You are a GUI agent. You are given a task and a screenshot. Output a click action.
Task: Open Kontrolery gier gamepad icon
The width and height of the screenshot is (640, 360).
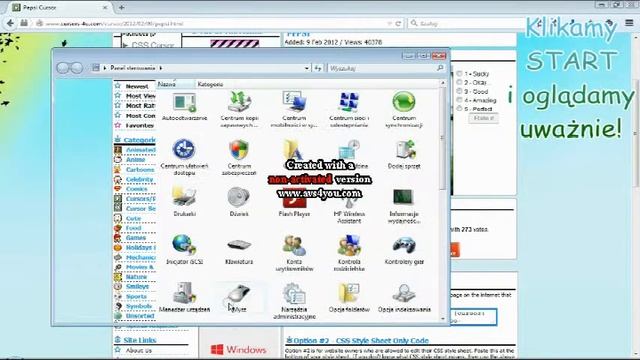click(404, 250)
